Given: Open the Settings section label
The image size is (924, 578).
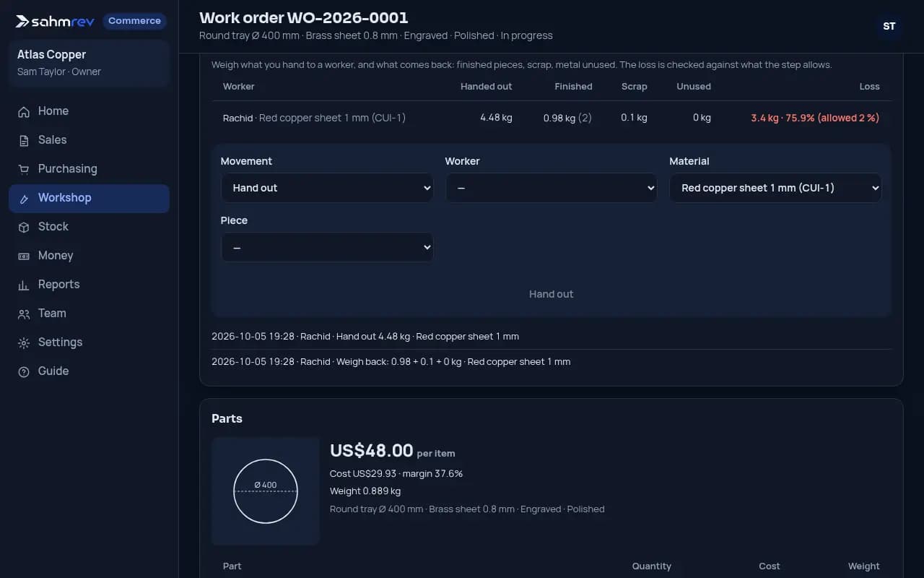Looking at the screenshot, I should click(60, 342).
